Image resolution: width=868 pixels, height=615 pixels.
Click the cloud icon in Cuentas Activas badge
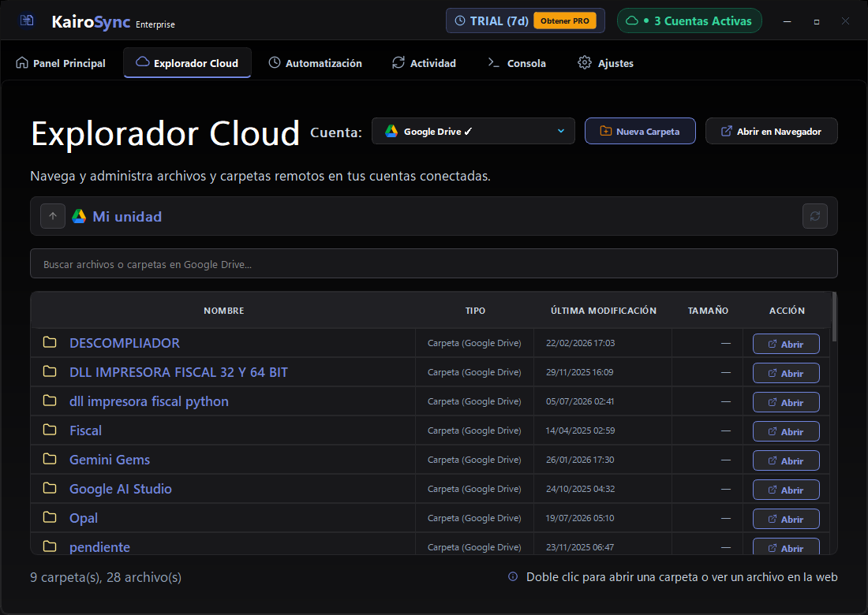tap(631, 21)
